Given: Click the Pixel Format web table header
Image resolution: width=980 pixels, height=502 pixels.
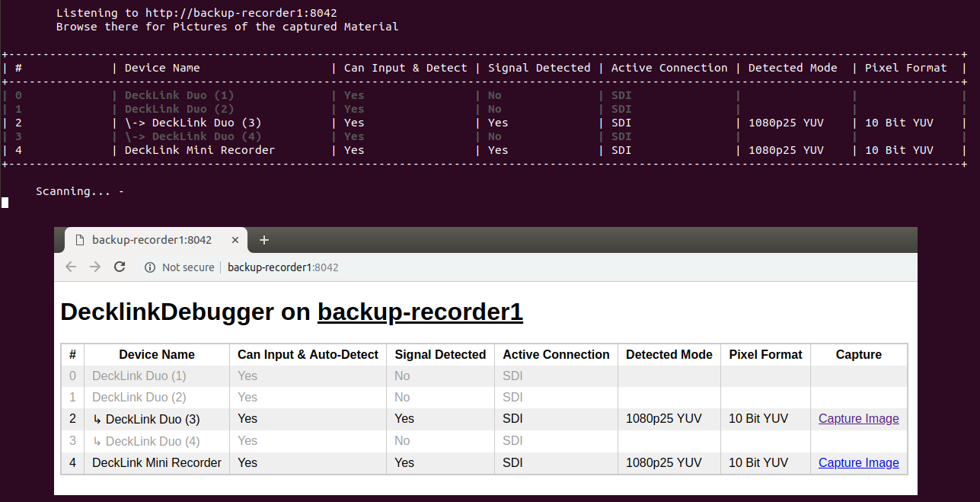Looking at the screenshot, I should click(x=765, y=354).
